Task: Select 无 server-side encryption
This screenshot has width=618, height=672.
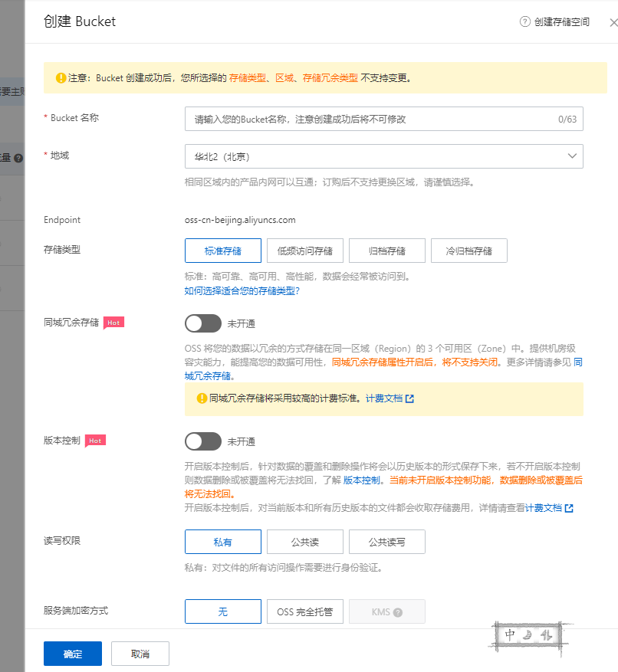Action: coord(223,611)
